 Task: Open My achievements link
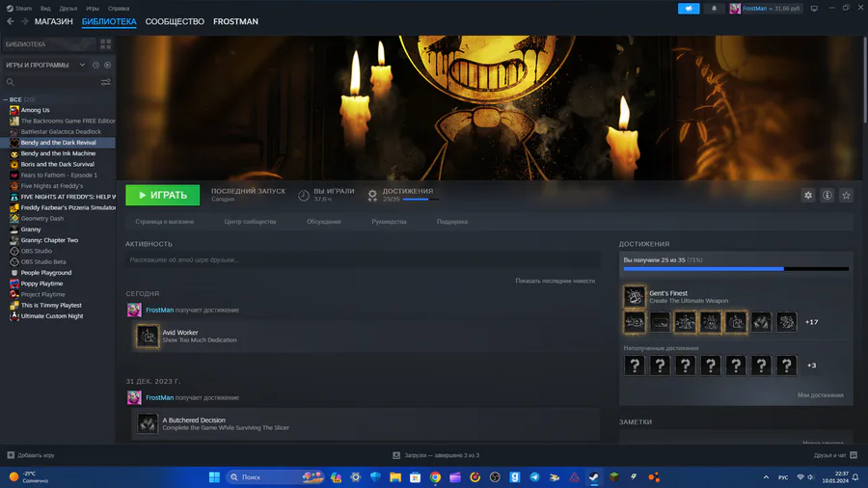coord(821,395)
